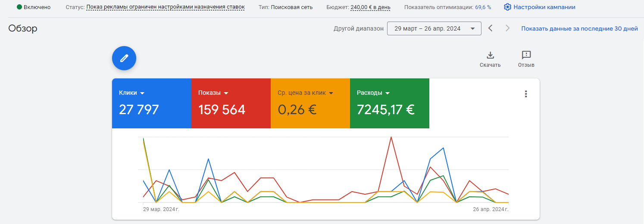
Task: Expand the Ср. цена за клик dropdown
Action: tap(331, 93)
